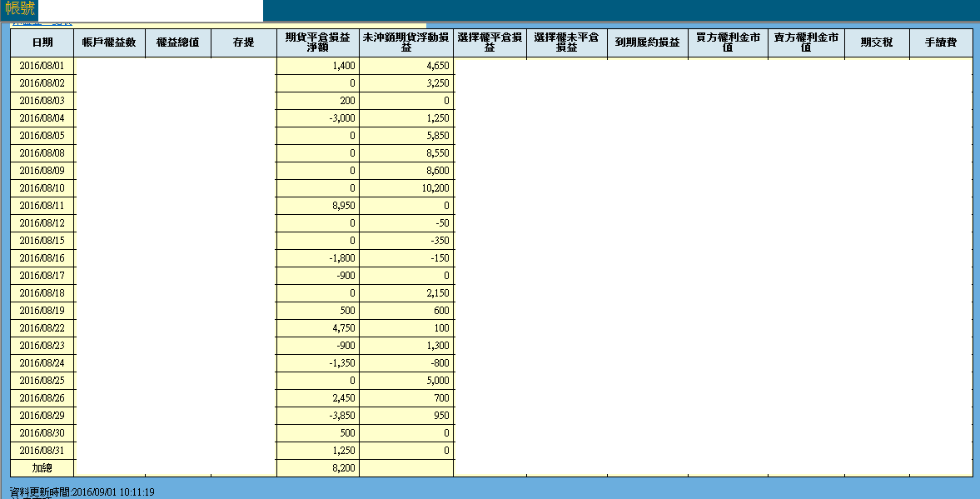Screen dimensions: 980x499
Task: Click the 選擇權平倉損益 column header
Action: click(x=490, y=42)
